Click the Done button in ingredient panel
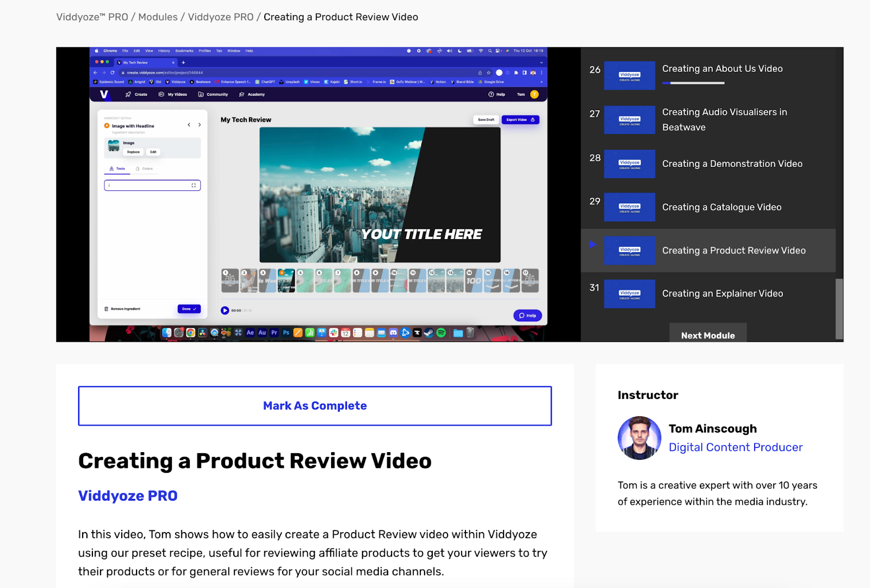 pyautogui.click(x=189, y=309)
